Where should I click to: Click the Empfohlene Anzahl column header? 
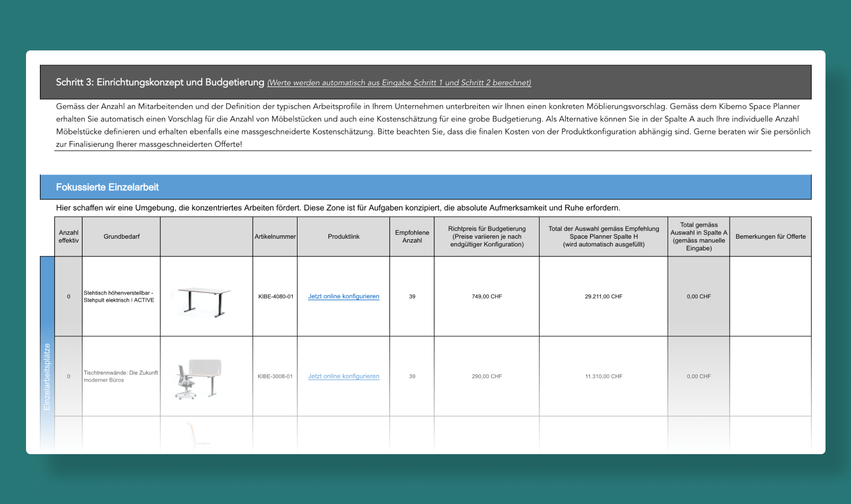[412, 236]
